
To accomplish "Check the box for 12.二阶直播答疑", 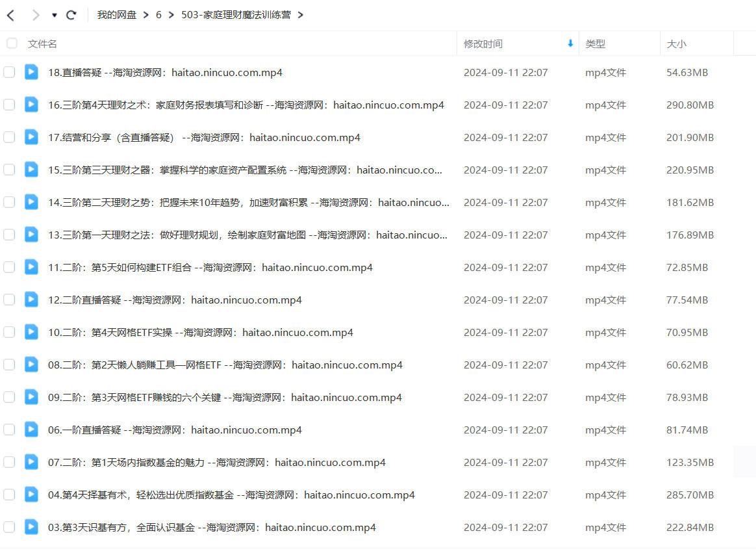I will pyautogui.click(x=9, y=300).
